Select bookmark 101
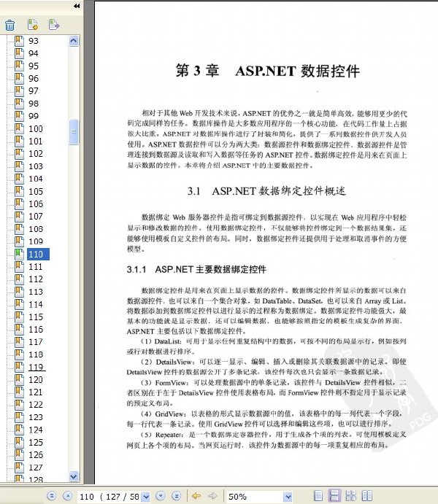The width and height of the screenshot is (438, 504). coord(36,141)
